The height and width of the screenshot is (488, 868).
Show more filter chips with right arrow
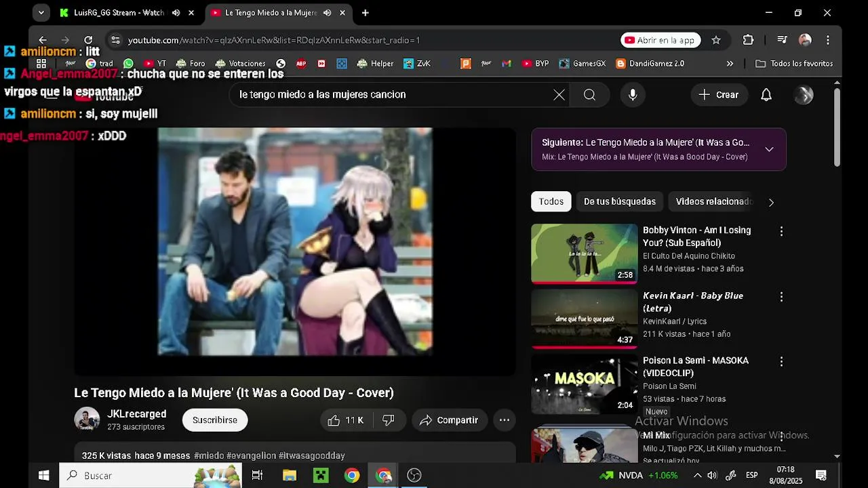771,202
